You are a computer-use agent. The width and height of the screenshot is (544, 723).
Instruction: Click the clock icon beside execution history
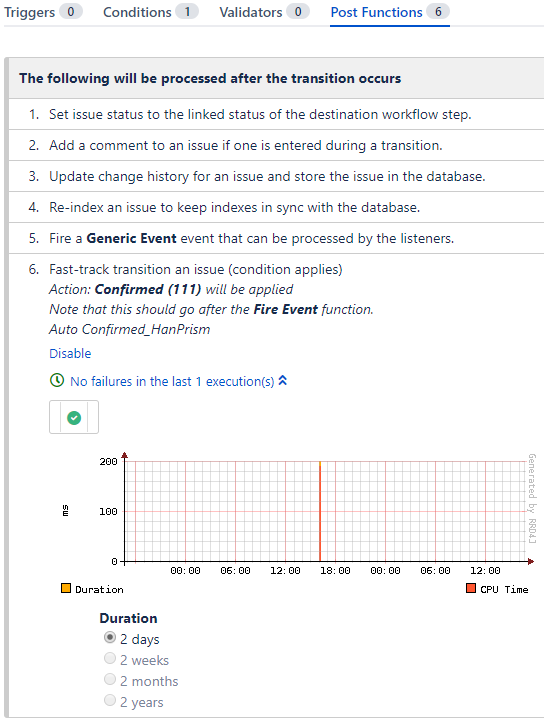pos(57,381)
